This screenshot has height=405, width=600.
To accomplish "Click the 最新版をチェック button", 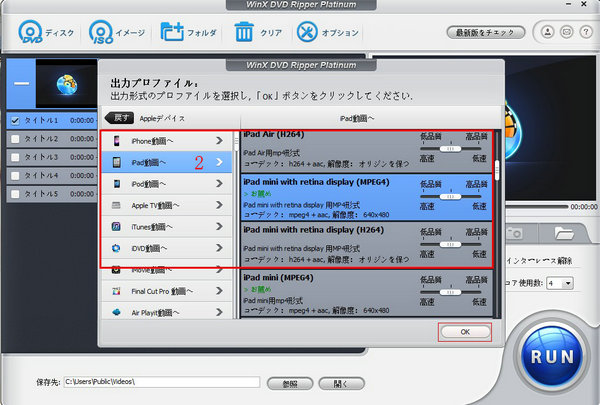I will click(x=485, y=33).
